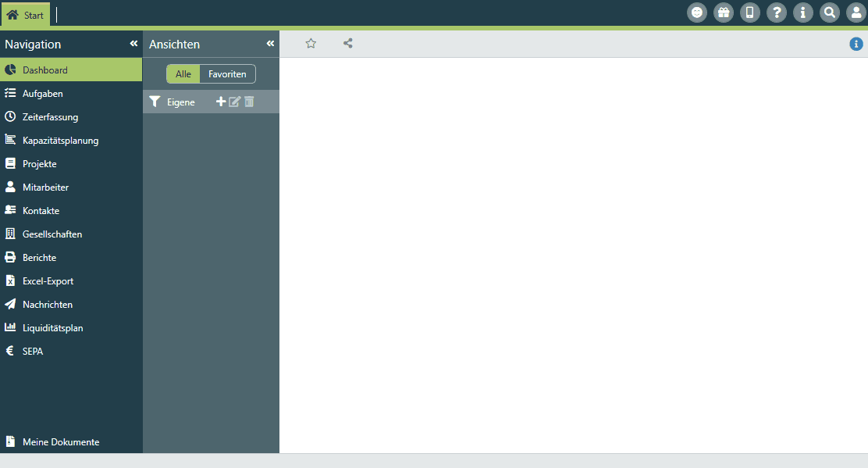Viewport: 868px width, 468px height.
Task: Open help via question mark icon
Action: pos(777,13)
